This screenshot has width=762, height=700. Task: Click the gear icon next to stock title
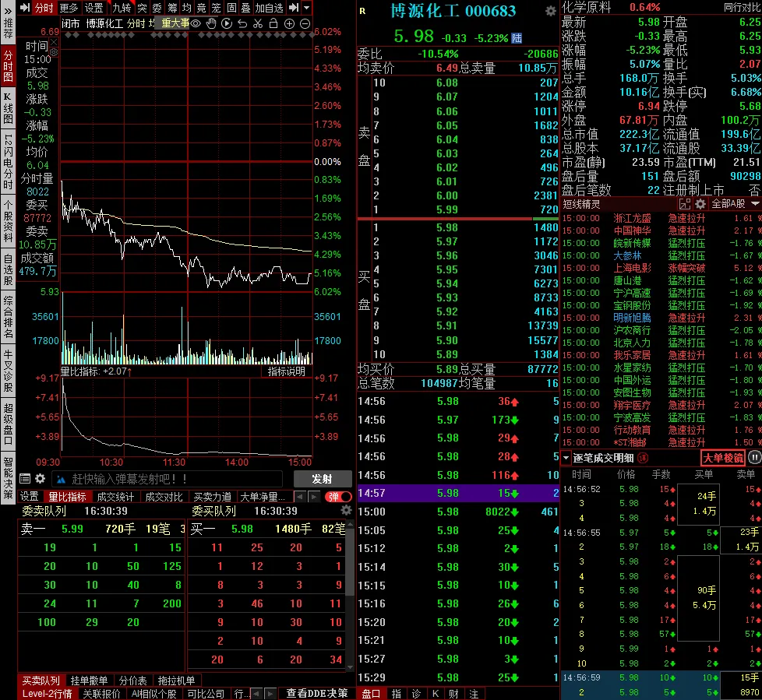(x=550, y=11)
